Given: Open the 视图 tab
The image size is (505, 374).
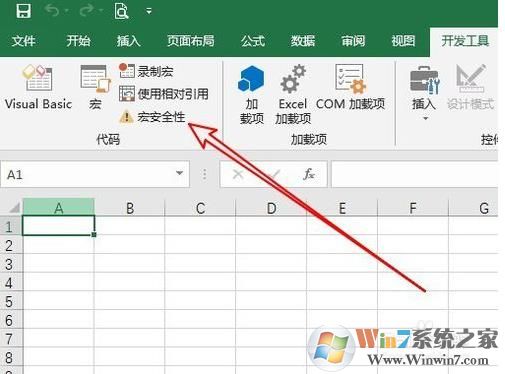Looking at the screenshot, I should click(403, 41).
